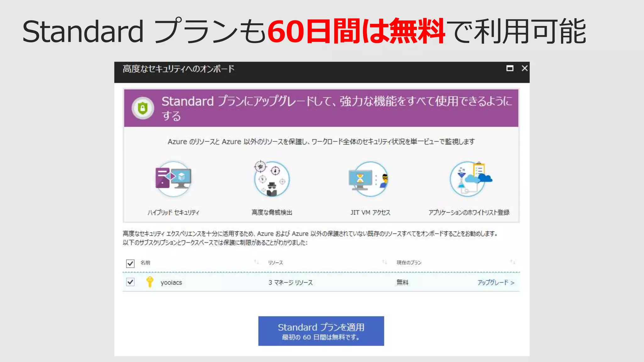The height and width of the screenshot is (362, 644).
Task: Click the アプリケーションのホワイトリスト登録 label
Action: [469, 212]
